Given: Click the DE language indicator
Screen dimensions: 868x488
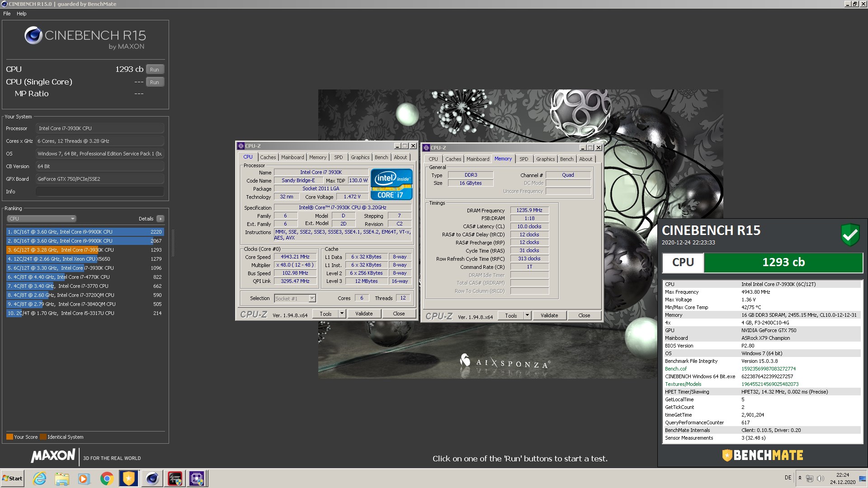Looking at the screenshot, I should [x=788, y=478].
